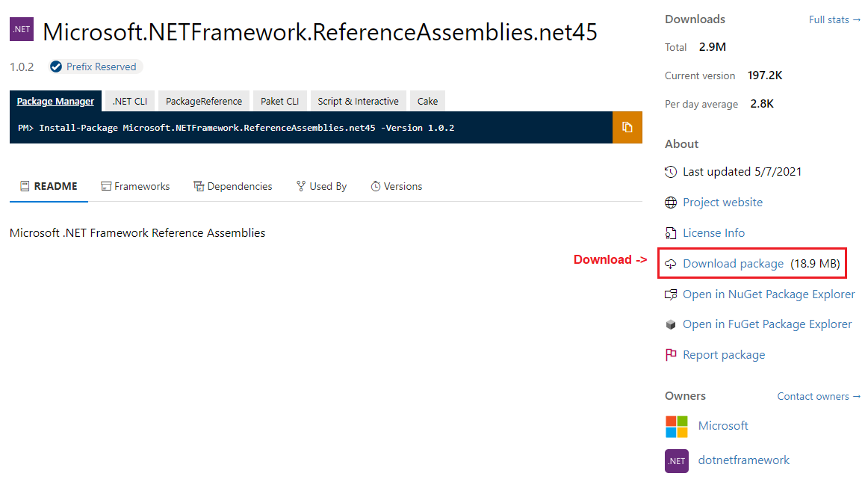
Task: Open in NuGet Package Explorer
Action: [x=768, y=294]
